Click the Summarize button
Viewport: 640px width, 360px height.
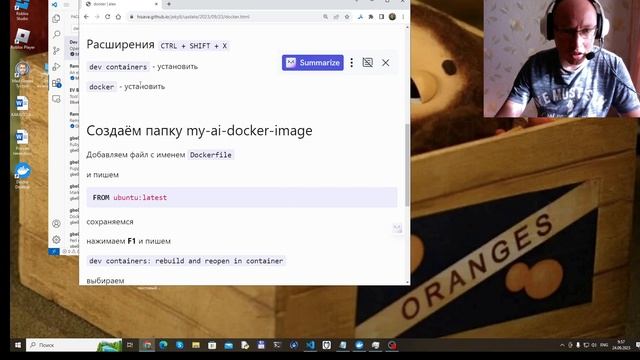pyautogui.click(x=313, y=63)
